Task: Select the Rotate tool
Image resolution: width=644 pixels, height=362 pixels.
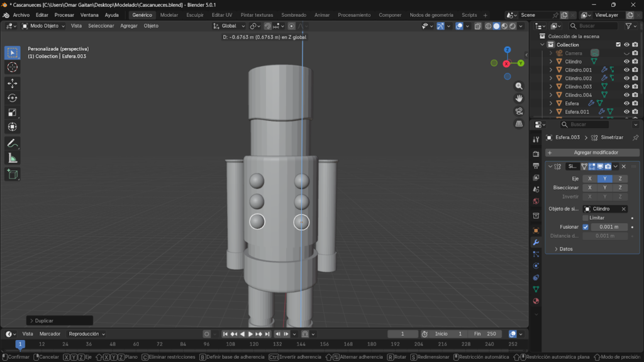Action: coord(12,97)
